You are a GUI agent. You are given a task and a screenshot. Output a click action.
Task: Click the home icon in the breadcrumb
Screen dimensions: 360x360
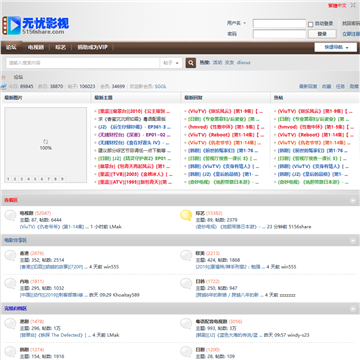click(x=4, y=77)
